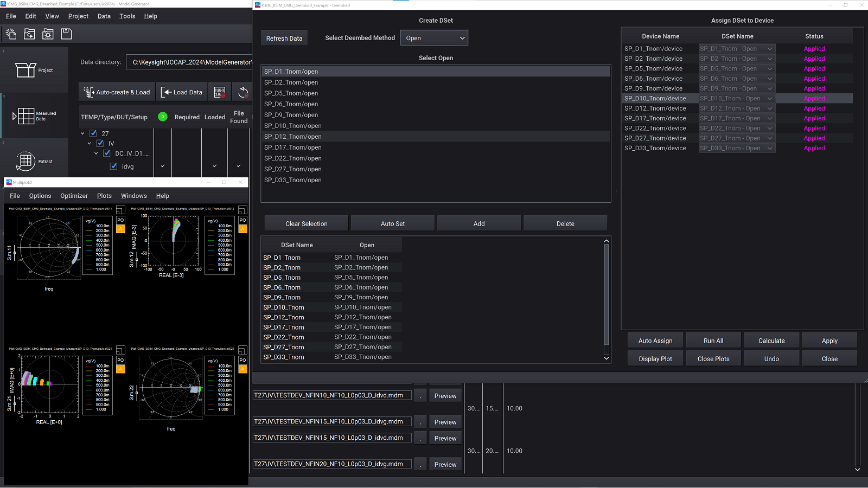Click the reset circular-arrow icon in the toolbar
The height and width of the screenshot is (488, 868).
pyautogui.click(x=243, y=92)
